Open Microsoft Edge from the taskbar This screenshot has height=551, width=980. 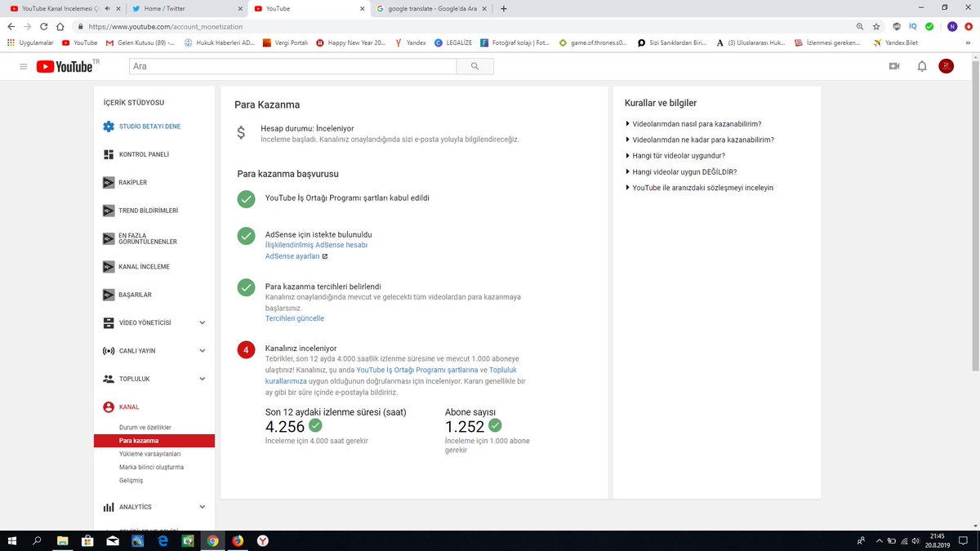(163, 540)
